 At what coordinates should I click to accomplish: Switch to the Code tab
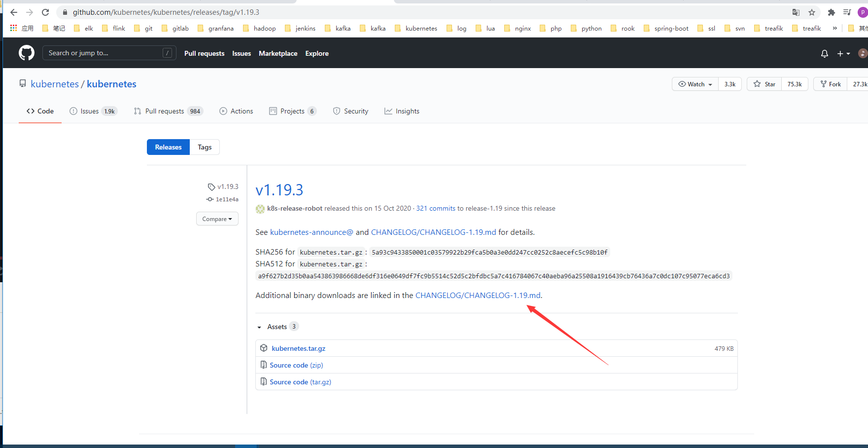coord(40,111)
